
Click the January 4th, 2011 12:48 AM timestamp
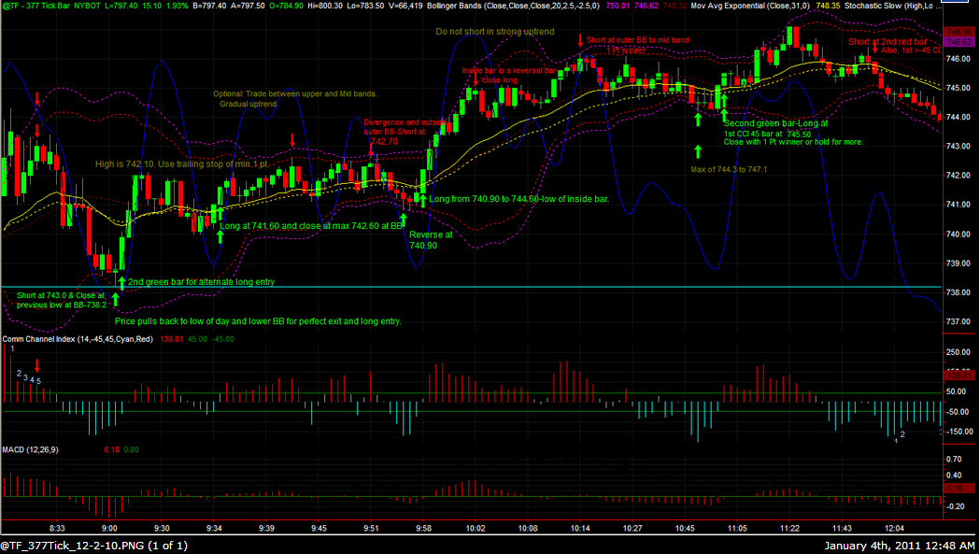pos(900,546)
